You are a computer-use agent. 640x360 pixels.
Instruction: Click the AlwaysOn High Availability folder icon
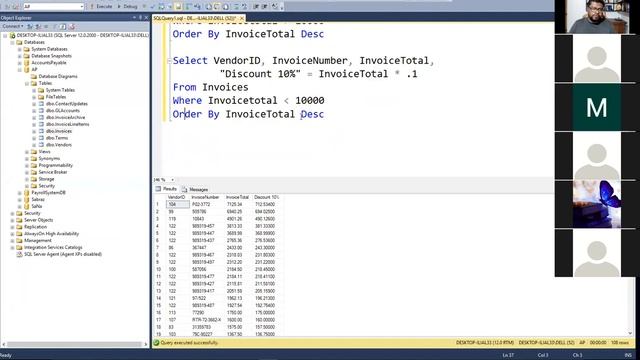20,234
